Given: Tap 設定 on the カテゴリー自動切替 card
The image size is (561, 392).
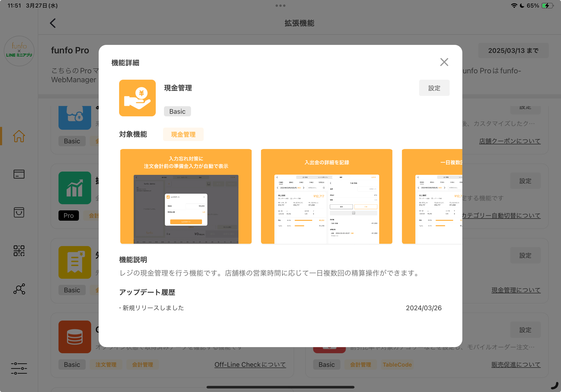Looking at the screenshot, I should (525, 181).
